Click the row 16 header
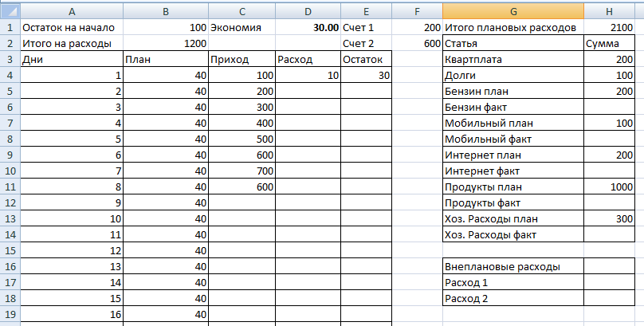The image size is (644, 326). coord(9,266)
